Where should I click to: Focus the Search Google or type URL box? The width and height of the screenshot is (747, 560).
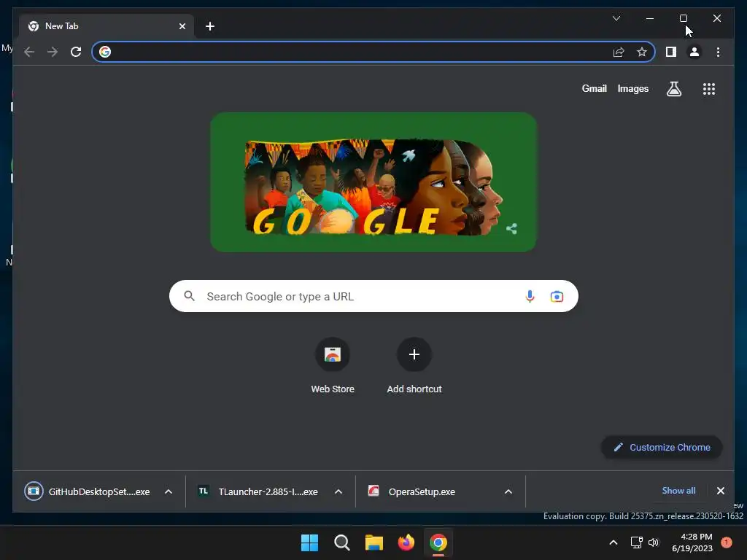tap(373, 296)
